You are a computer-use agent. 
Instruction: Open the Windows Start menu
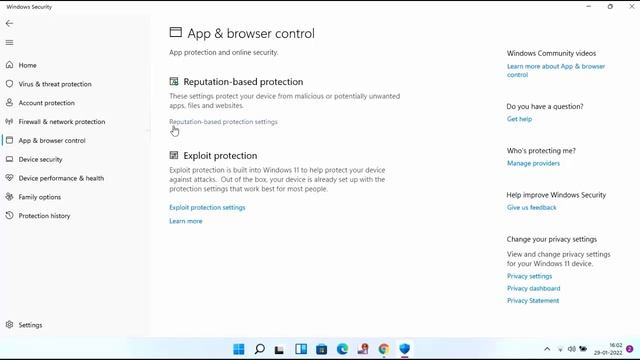239,349
